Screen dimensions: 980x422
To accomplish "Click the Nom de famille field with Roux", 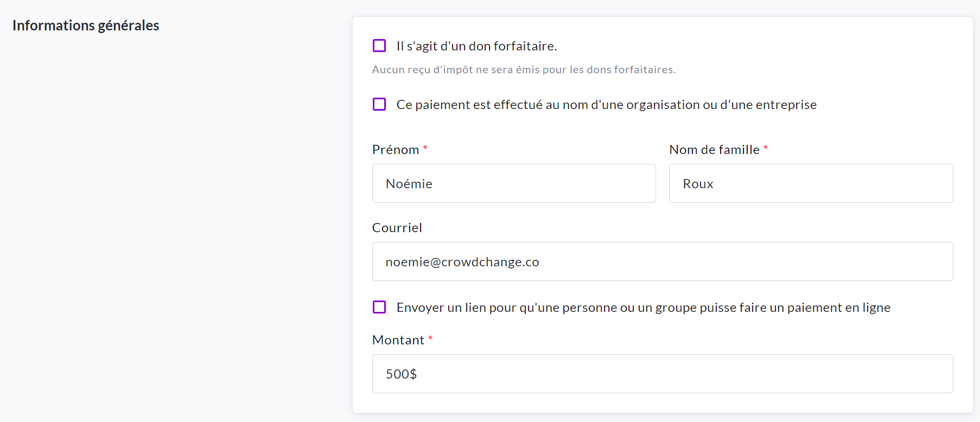I will click(x=811, y=183).
